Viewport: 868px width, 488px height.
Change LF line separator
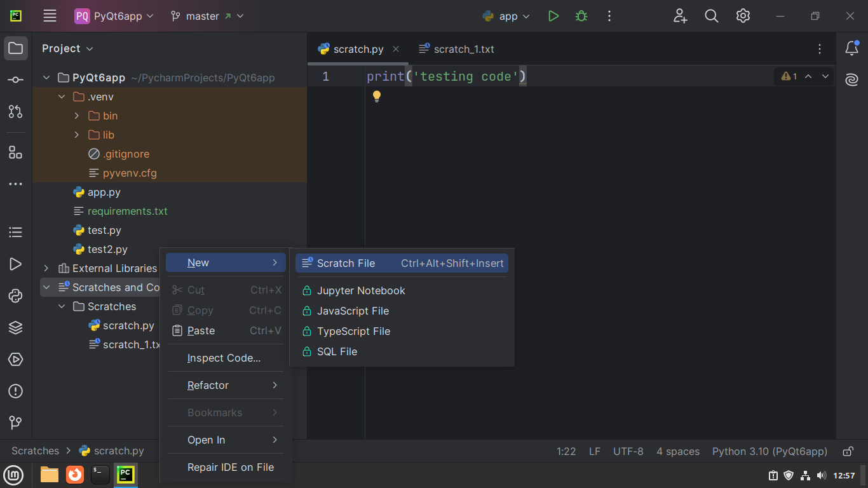point(595,451)
